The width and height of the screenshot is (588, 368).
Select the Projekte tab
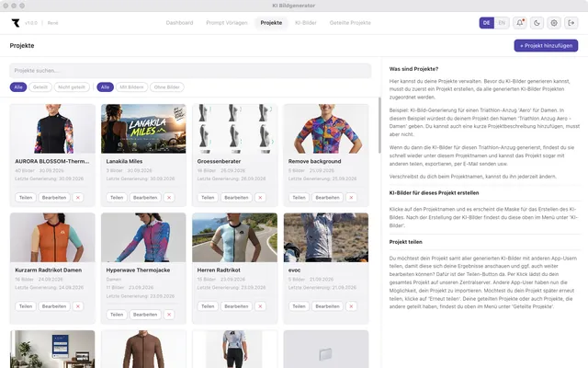(271, 23)
